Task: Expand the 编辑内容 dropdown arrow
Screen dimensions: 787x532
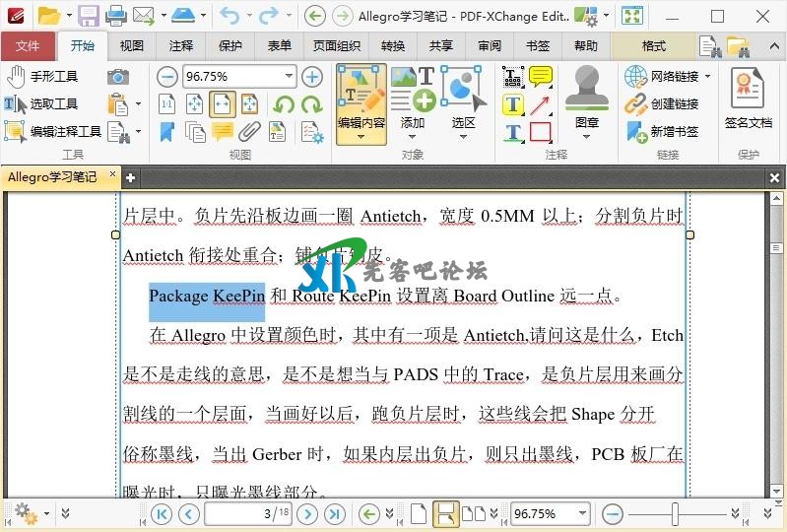Action: coord(361,137)
